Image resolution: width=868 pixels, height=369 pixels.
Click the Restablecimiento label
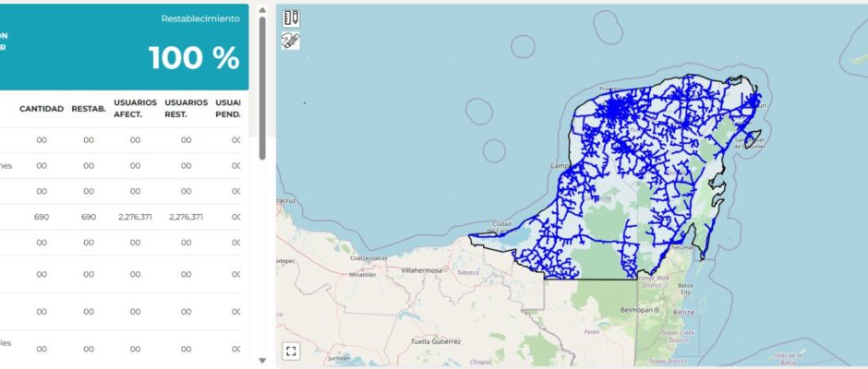(200, 18)
